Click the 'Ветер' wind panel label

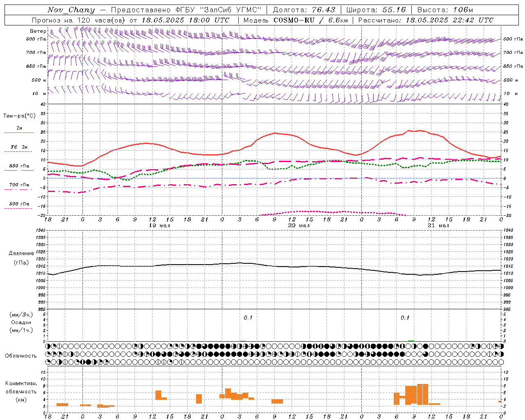(x=38, y=31)
